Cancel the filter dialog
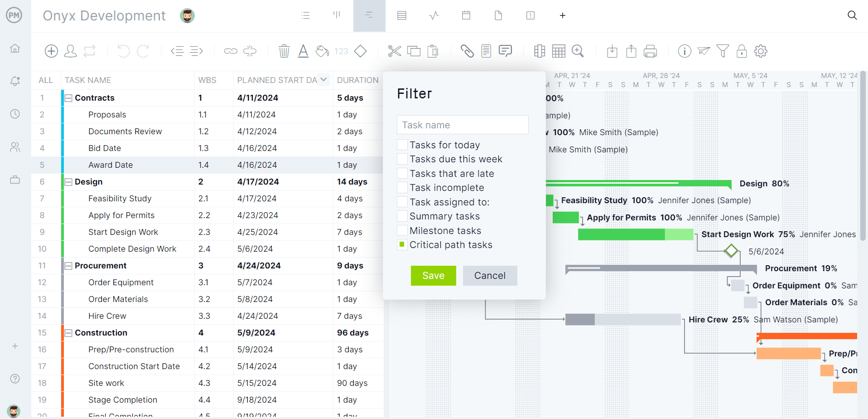The width and height of the screenshot is (868, 419). click(490, 275)
